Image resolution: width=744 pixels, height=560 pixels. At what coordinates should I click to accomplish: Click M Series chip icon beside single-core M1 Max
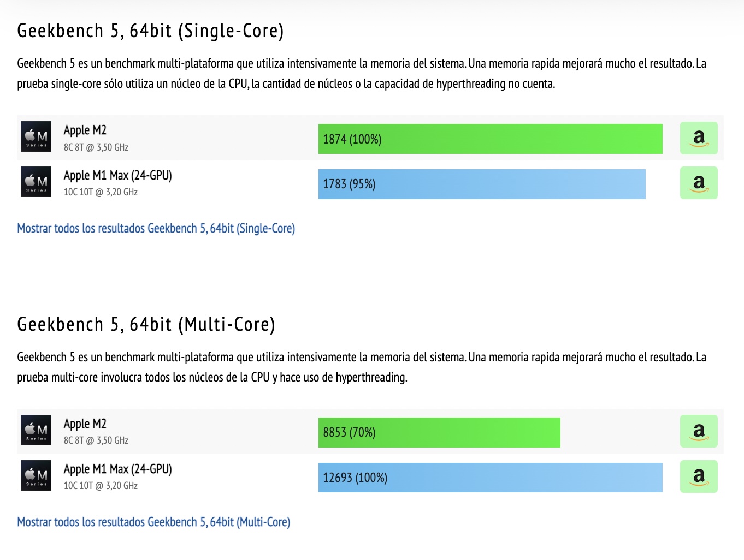(36, 182)
